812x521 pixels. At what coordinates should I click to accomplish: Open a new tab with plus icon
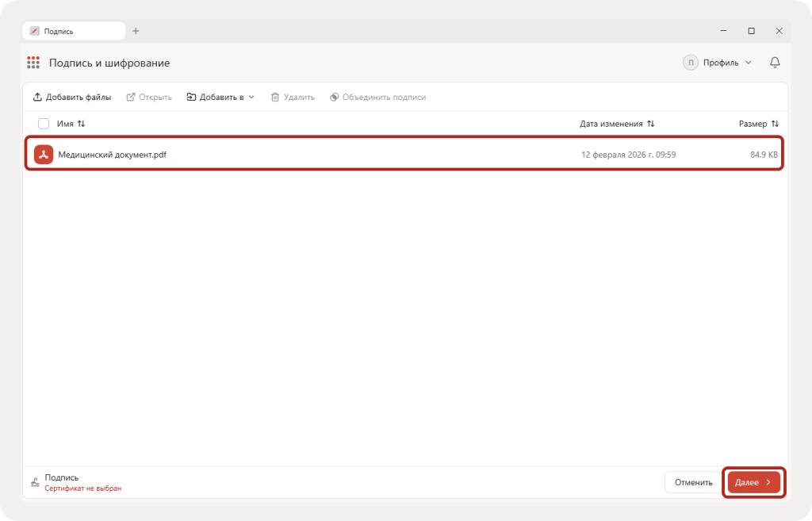(x=136, y=31)
